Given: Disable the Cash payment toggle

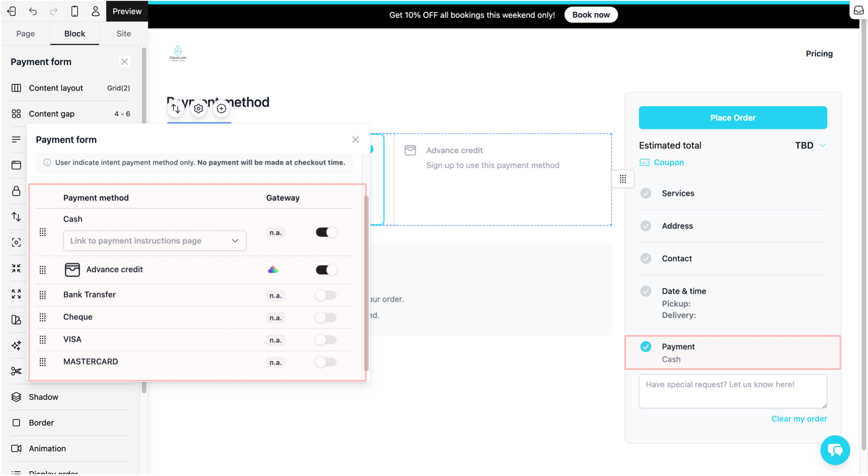Looking at the screenshot, I should (326, 232).
